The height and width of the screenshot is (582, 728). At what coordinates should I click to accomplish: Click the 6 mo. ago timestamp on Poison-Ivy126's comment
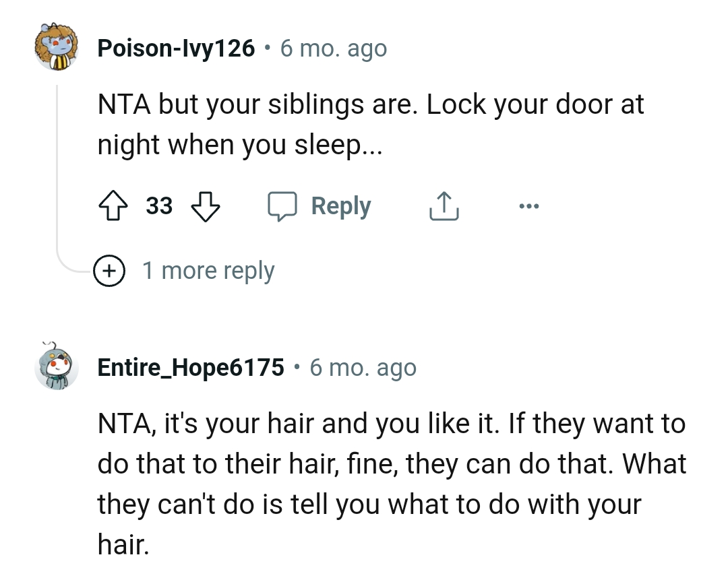[333, 48]
